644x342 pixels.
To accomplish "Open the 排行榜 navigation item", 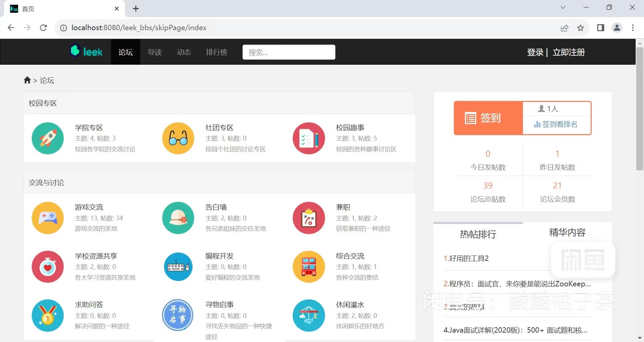I will 216,52.
